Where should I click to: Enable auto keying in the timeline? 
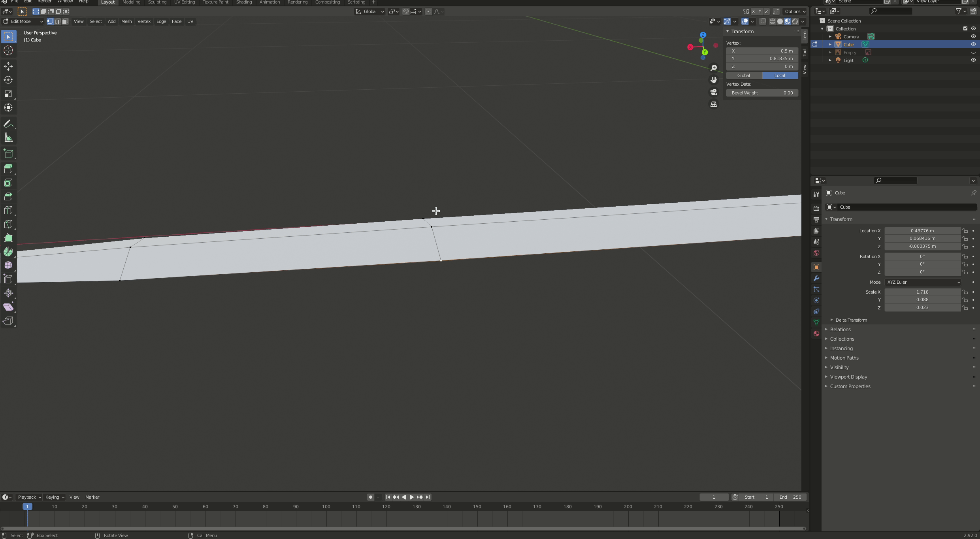(x=370, y=497)
